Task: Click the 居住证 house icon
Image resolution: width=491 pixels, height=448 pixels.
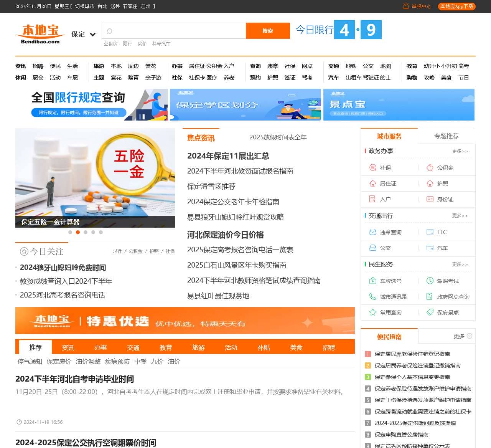Action: click(x=372, y=183)
